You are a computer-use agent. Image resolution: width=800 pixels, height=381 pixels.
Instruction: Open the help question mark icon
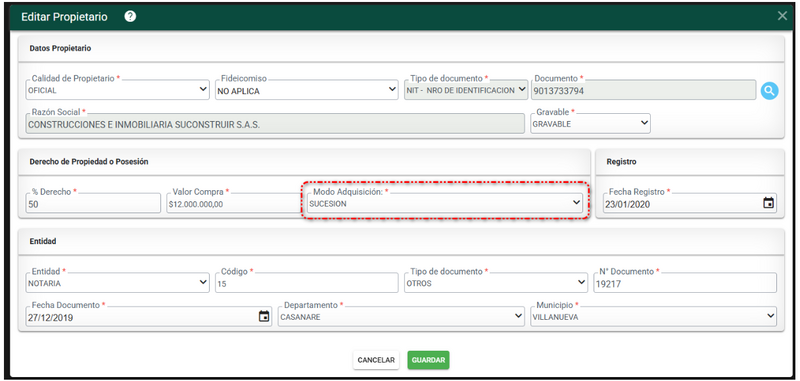[x=130, y=16]
